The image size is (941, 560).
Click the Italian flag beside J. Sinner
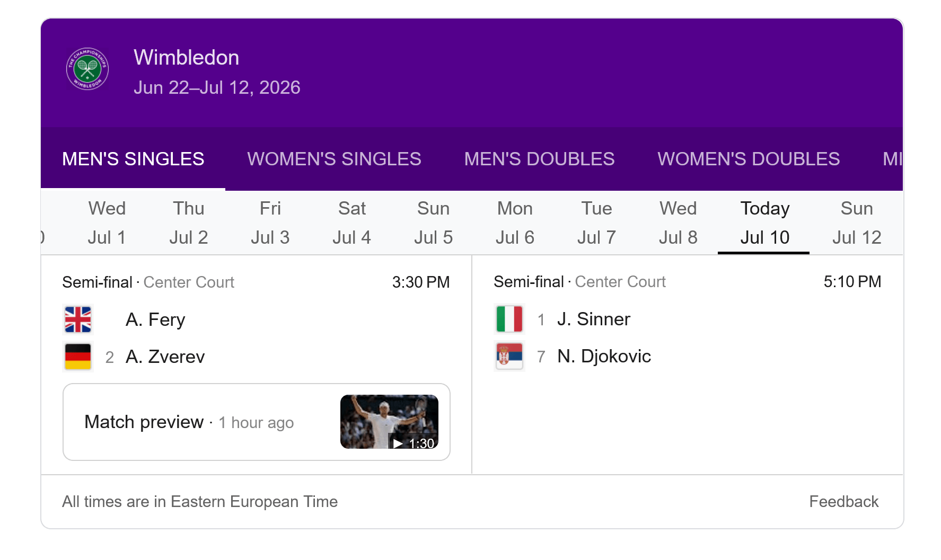[x=509, y=319]
